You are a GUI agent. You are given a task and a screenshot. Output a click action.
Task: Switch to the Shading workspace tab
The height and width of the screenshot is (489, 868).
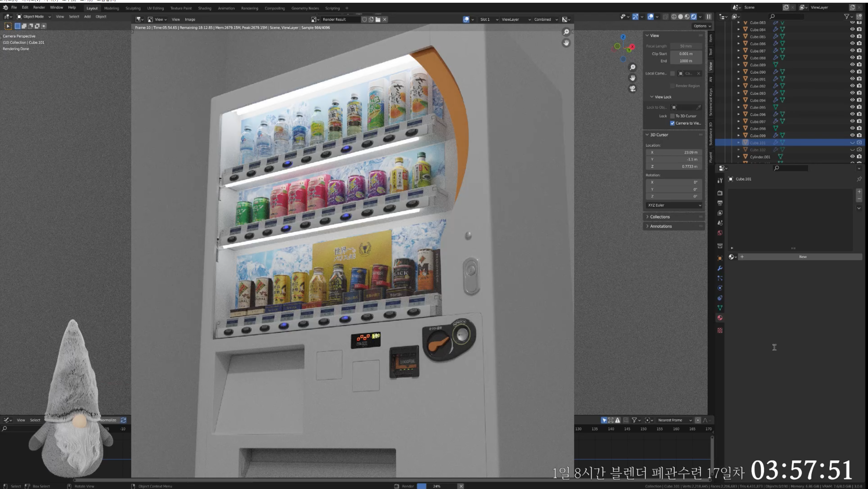205,8
